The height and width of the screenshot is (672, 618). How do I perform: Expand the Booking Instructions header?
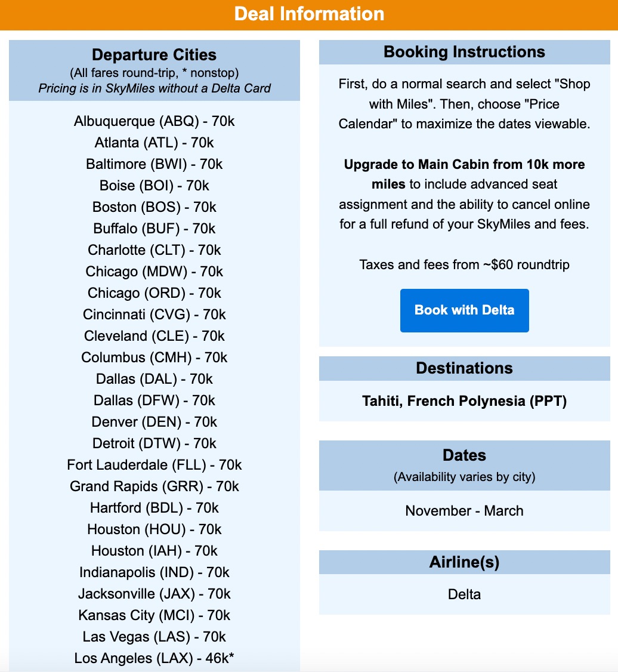point(464,52)
